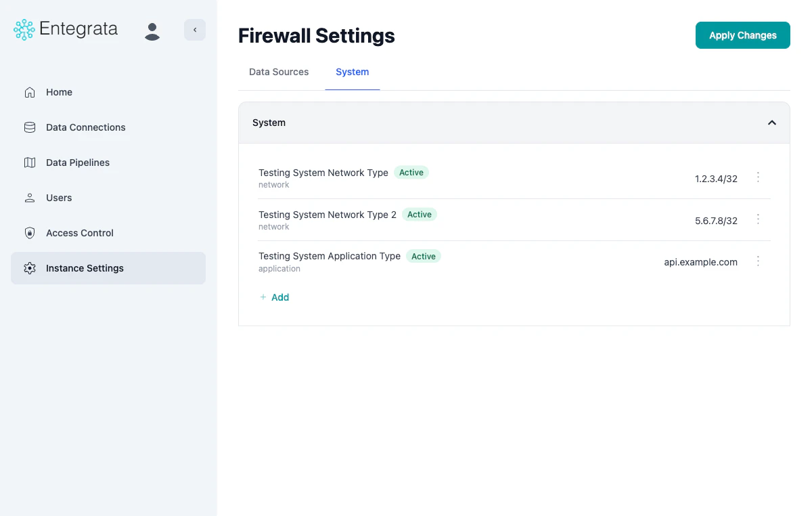The width and height of the screenshot is (812, 516).
Task: Collapse the System section chevron
Action: 771,123
